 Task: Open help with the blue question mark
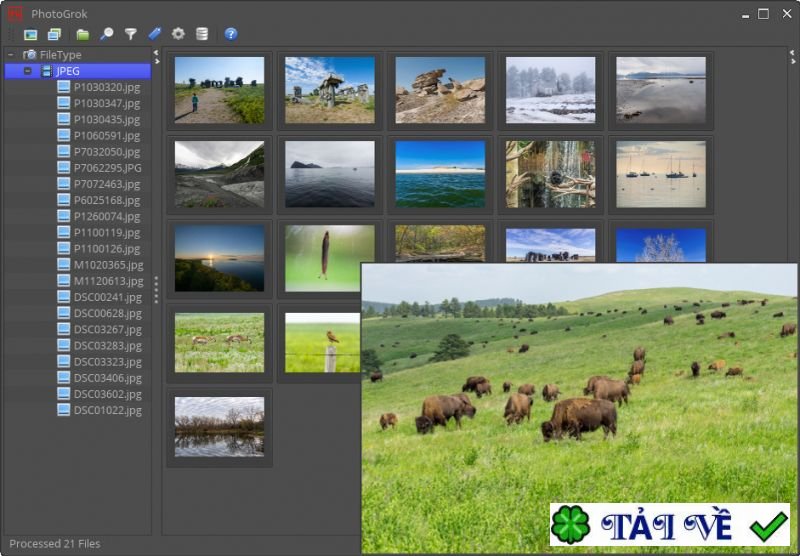[x=231, y=34]
